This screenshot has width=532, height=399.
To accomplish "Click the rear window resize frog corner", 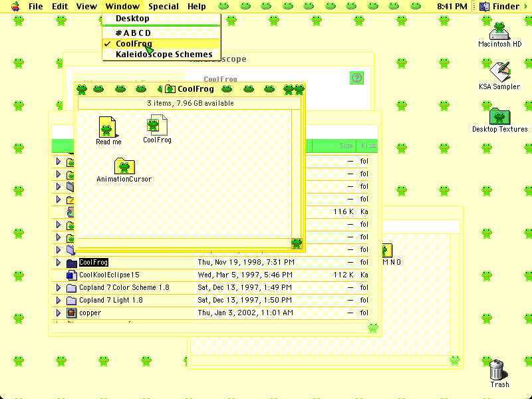I will point(455,360).
